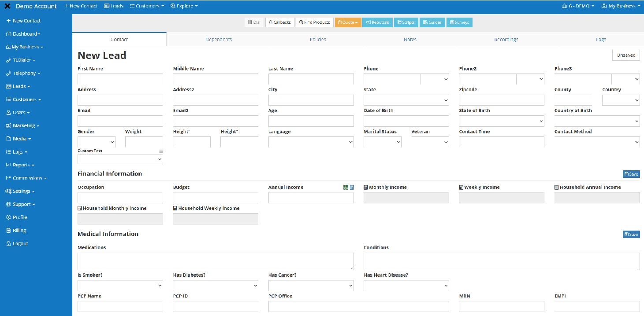The height and width of the screenshot is (316, 644).
Task: Switch to the Policies tab
Action: (x=318, y=39)
